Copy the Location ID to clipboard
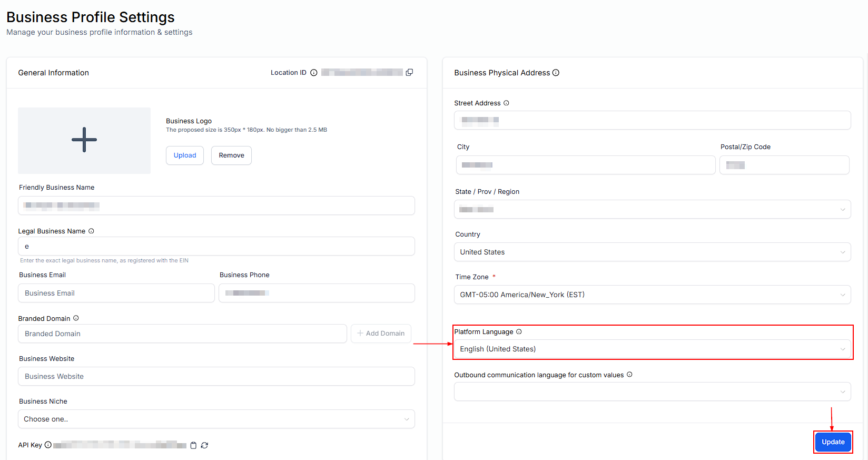The width and height of the screenshot is (868, 460). [x=409, y=72]
